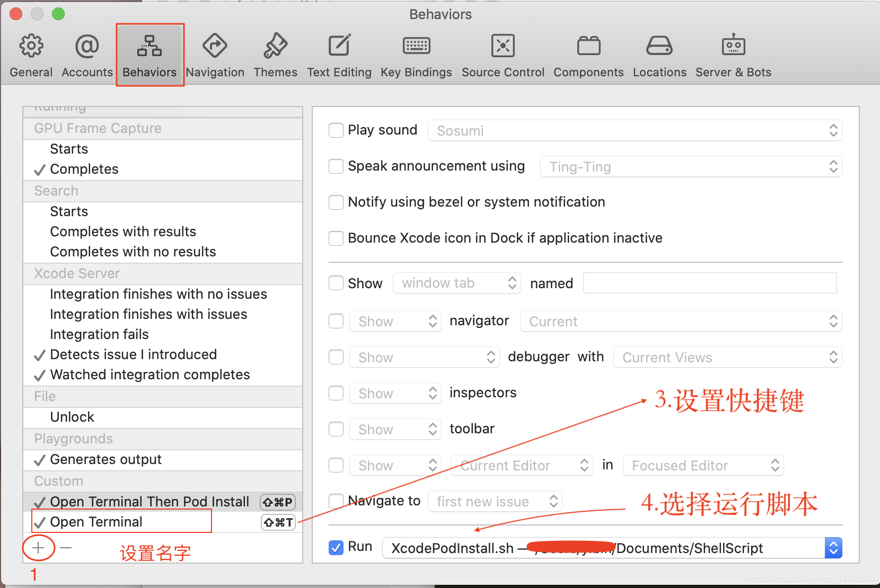Viewport: 880px width, 588px height.
Task: Select Completes with no results behavior
Action: (163, 252)
